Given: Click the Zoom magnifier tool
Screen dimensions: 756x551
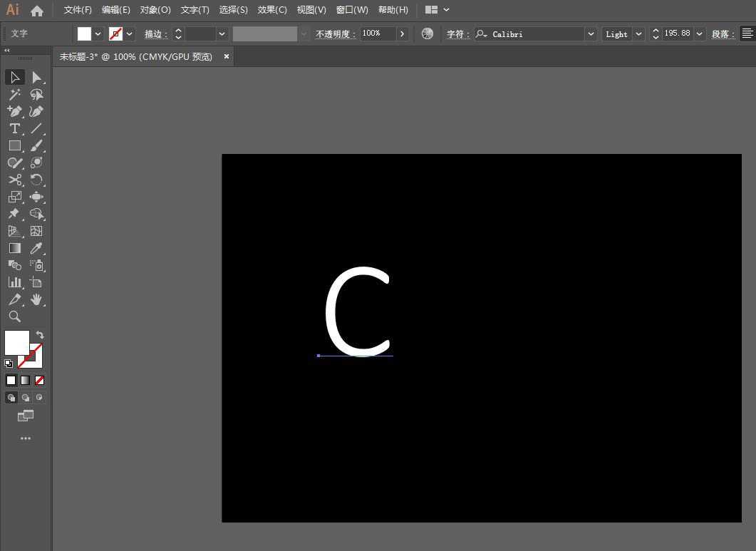Looking at the screenshot, I should pos(14,316).
